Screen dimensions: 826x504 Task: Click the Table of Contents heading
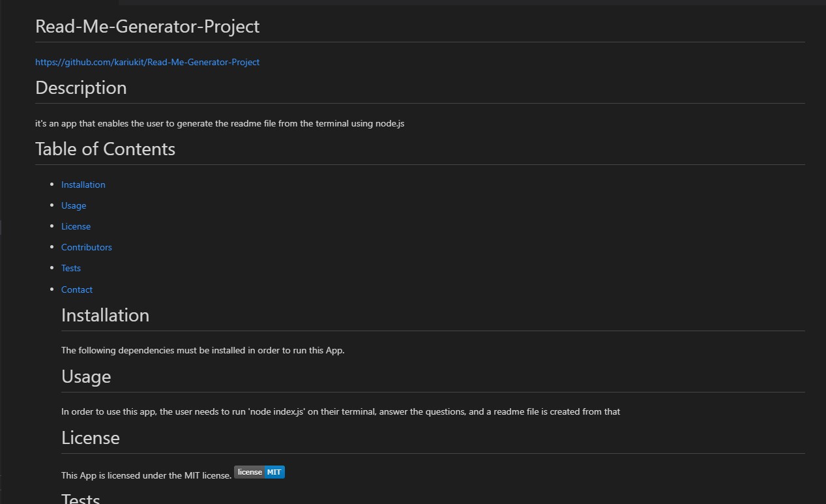[105, 149]
